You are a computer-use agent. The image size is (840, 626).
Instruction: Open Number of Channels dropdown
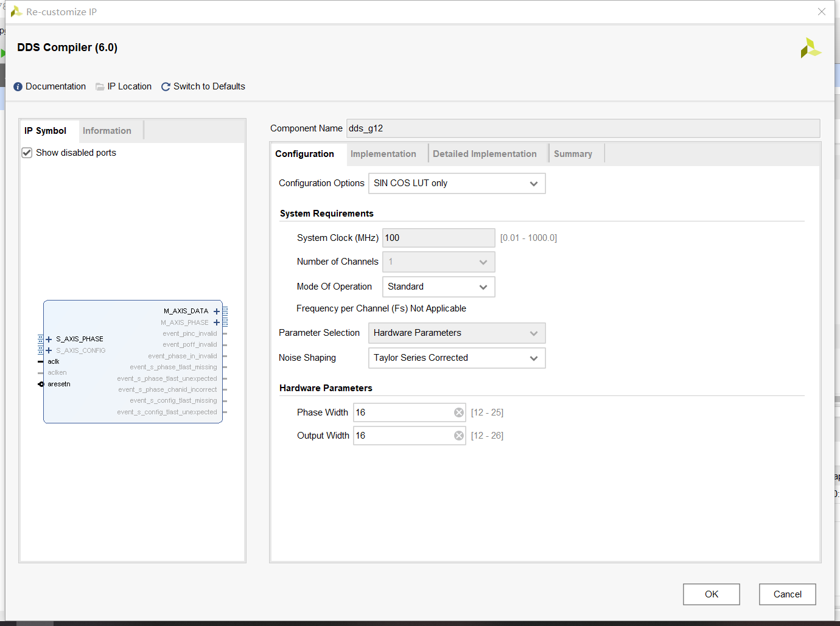pos(439,262)
